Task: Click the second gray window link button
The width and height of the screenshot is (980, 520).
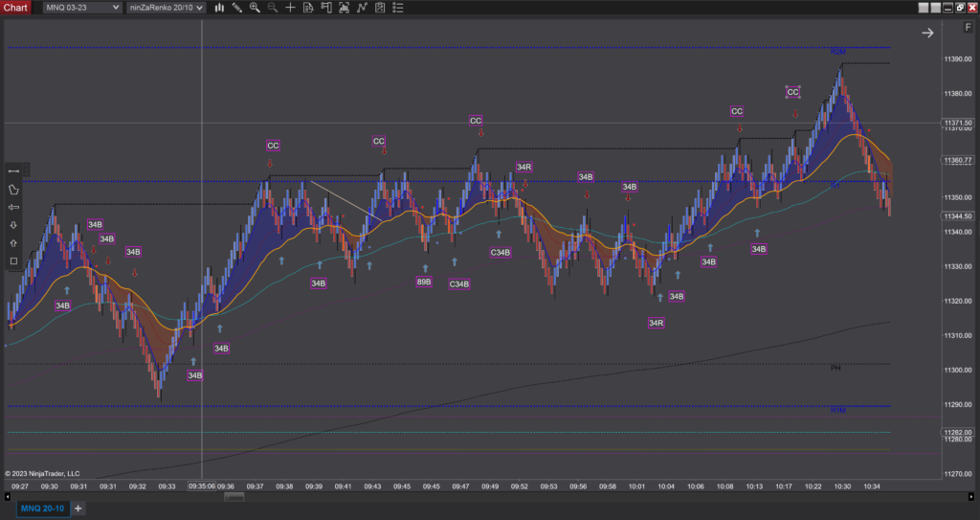Action: [x=936, y=8]
